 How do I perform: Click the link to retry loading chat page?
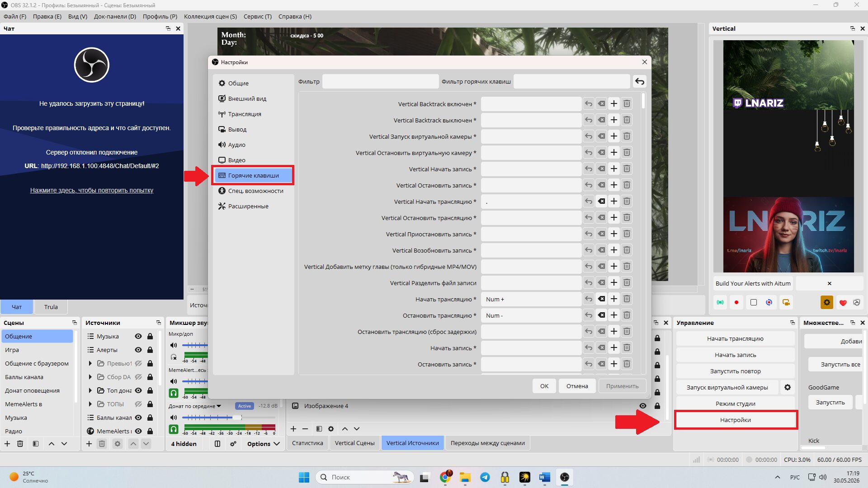[92, 190]
